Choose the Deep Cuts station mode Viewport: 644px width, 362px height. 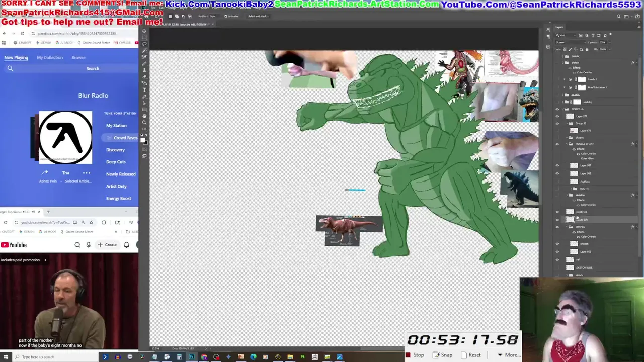pos(116,162)
